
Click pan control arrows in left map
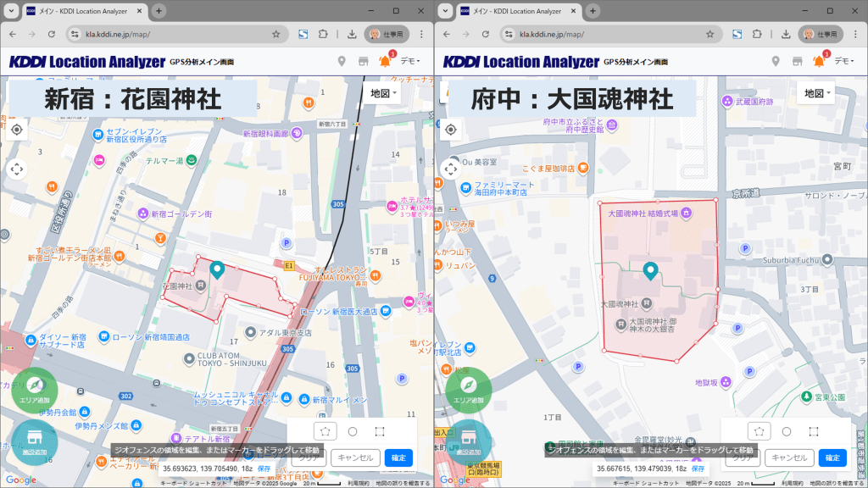coord(17,168)
